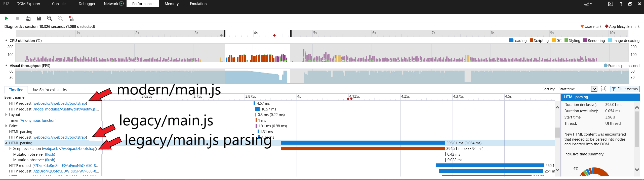Click the import profiling session folder icon
Viewport: 644px width, 180px height.
click(28, 18)
